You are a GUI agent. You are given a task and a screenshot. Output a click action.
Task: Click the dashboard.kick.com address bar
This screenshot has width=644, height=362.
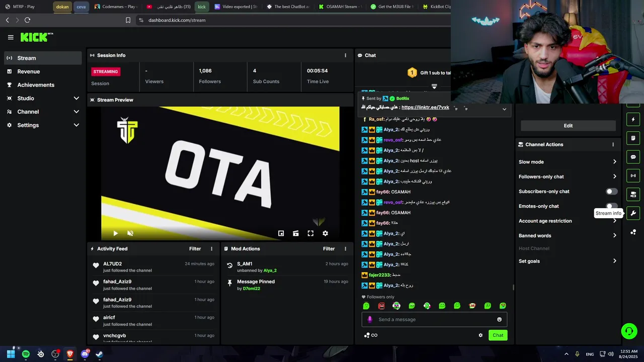pos(177,20)
